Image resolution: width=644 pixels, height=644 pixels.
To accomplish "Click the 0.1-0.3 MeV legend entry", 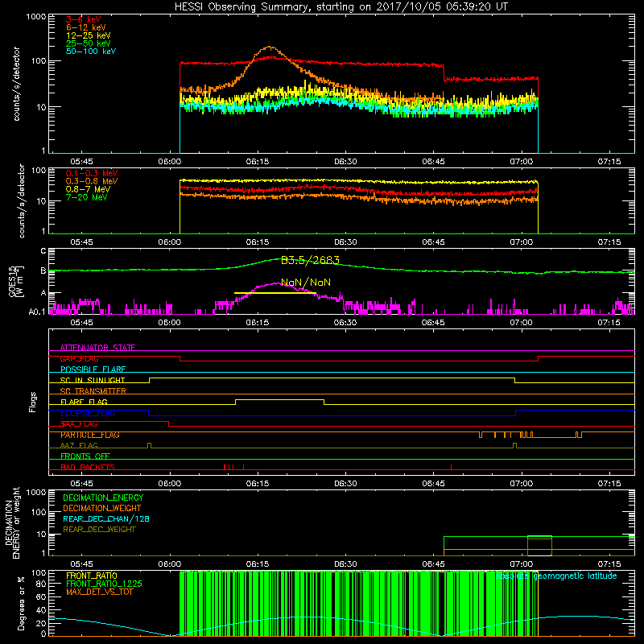I will coord(92,173).
